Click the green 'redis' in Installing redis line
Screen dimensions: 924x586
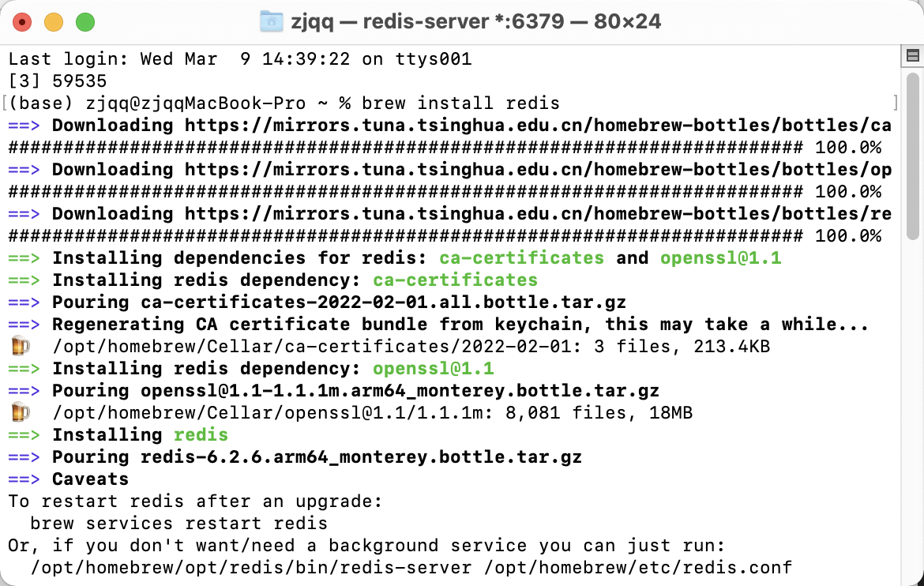[x=201, y=435]
